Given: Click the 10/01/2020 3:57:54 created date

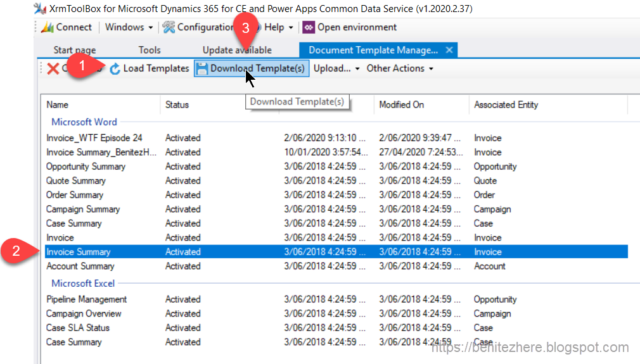Looking at the screenshot, I should pos(326,152).
